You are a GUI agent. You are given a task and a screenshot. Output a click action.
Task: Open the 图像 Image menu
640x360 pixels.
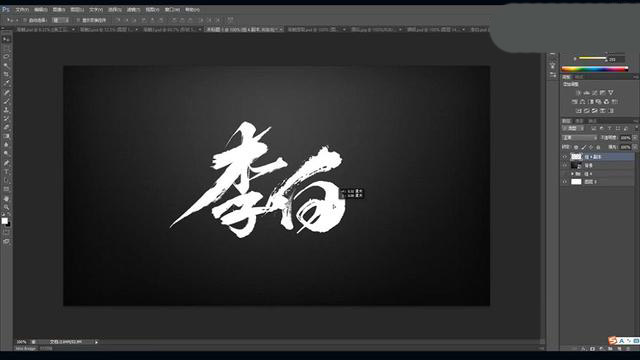tap(59, 9)
